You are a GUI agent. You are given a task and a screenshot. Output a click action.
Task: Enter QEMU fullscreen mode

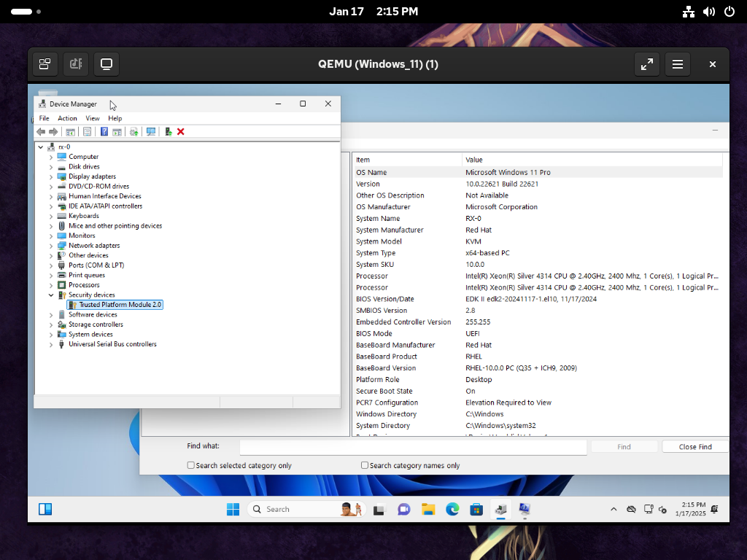click(x=646, y=63)
